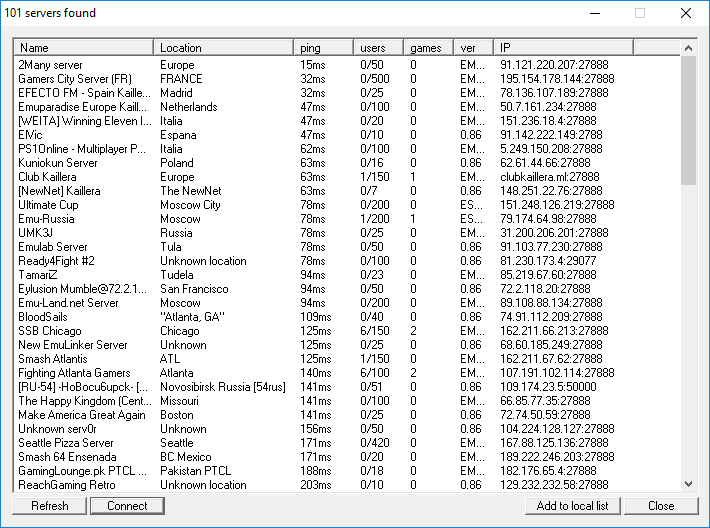The height and width of the screenshot is (528, 710).
Task: Select Emulab Server row
Action: [x=347, y=247]
